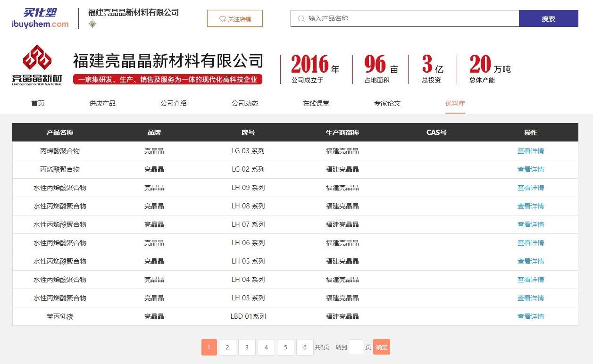593x364 pixels.
Task: Open 查看详情 for LH 08 系列
Action: (531, 206)
